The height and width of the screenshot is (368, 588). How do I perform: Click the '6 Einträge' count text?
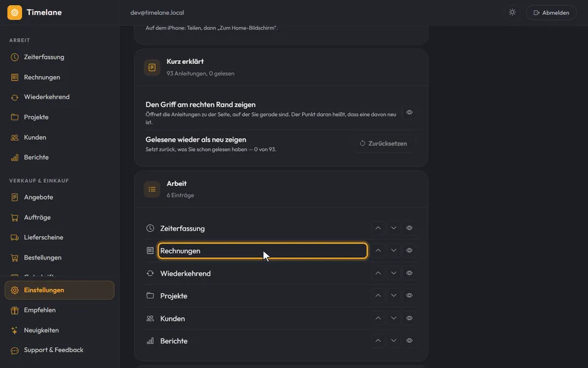(x=180, y=195)
